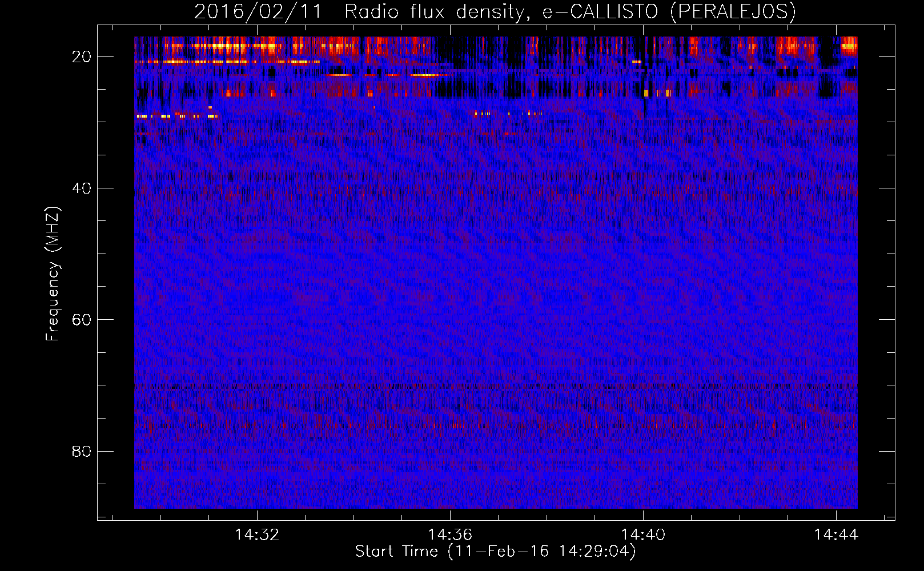The width and height of the screenshot is (924, 571).
Task: Click the 'Frequency (MHZ)' axis label
Action: (53, 274)
